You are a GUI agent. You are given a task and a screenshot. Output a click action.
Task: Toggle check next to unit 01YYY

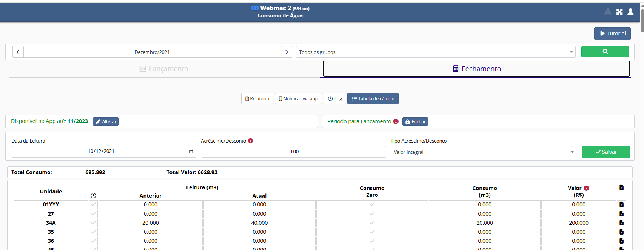tap(93, 204)
